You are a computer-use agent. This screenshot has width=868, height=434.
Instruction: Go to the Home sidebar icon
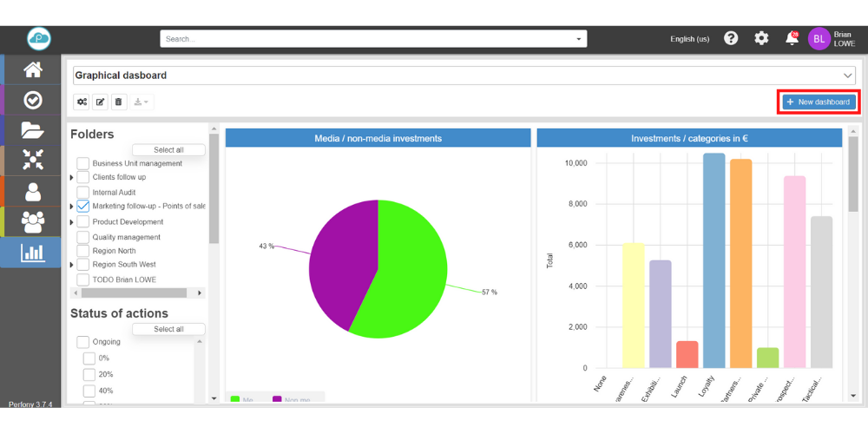tap(32, 70)
